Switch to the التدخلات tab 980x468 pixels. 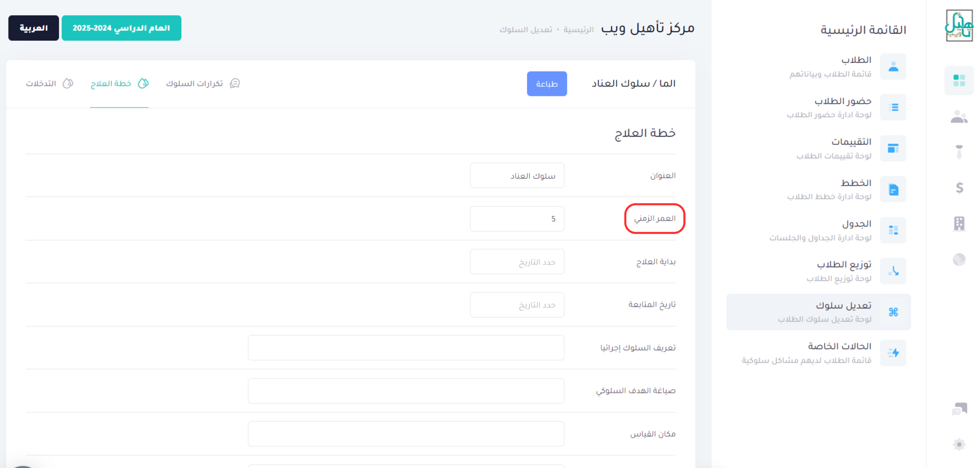click(49, 83)
